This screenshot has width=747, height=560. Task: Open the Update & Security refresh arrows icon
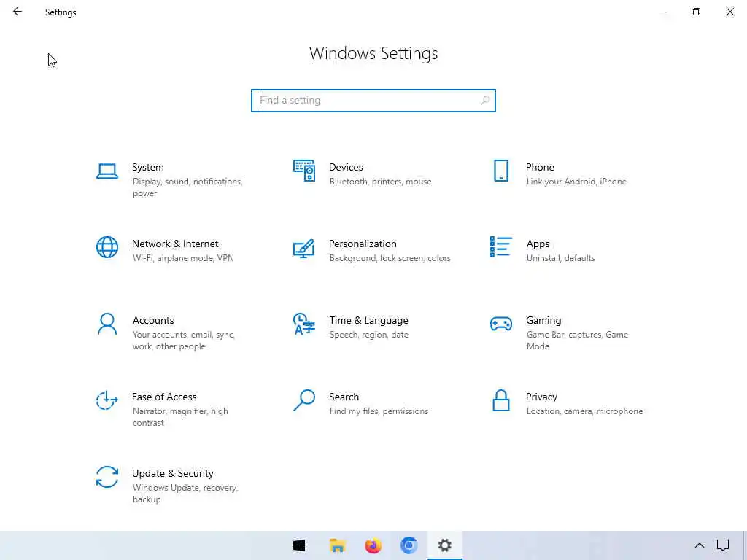click(x=107, y=477)
